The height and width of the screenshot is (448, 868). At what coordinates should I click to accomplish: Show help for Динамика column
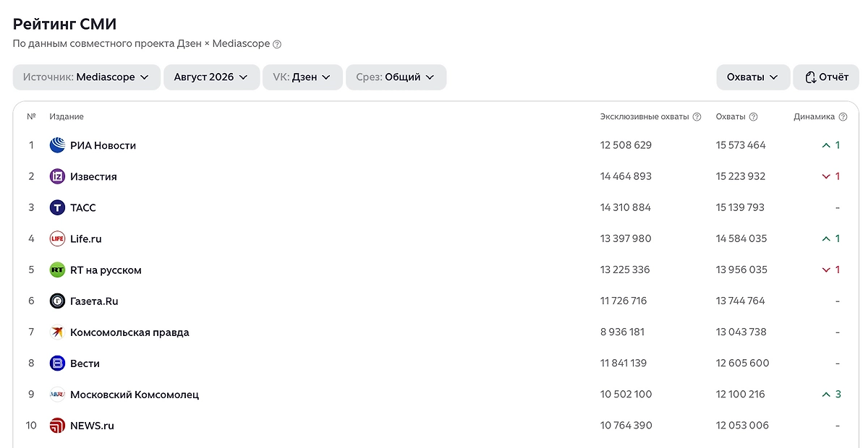[x=843, y=117]
